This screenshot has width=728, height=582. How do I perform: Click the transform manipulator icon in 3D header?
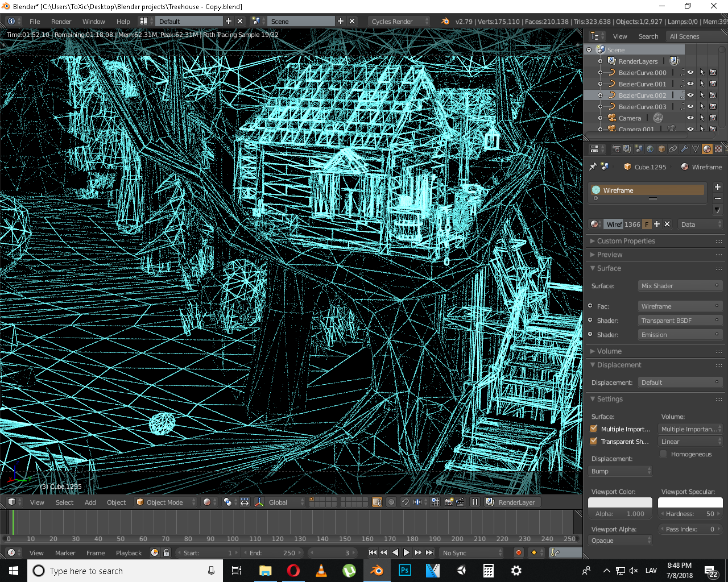click(x=259, y=502)
